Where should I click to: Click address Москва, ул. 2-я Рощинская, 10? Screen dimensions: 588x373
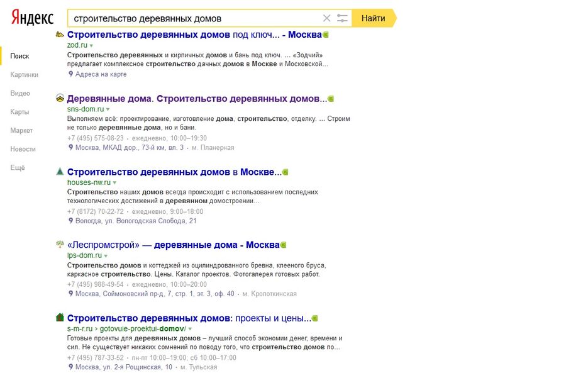[124, 367]
